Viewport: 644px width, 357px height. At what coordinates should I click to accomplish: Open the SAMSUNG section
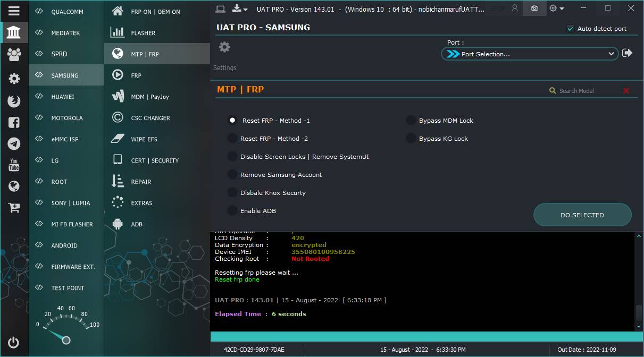pyautogui.click(x=66, y=75)
